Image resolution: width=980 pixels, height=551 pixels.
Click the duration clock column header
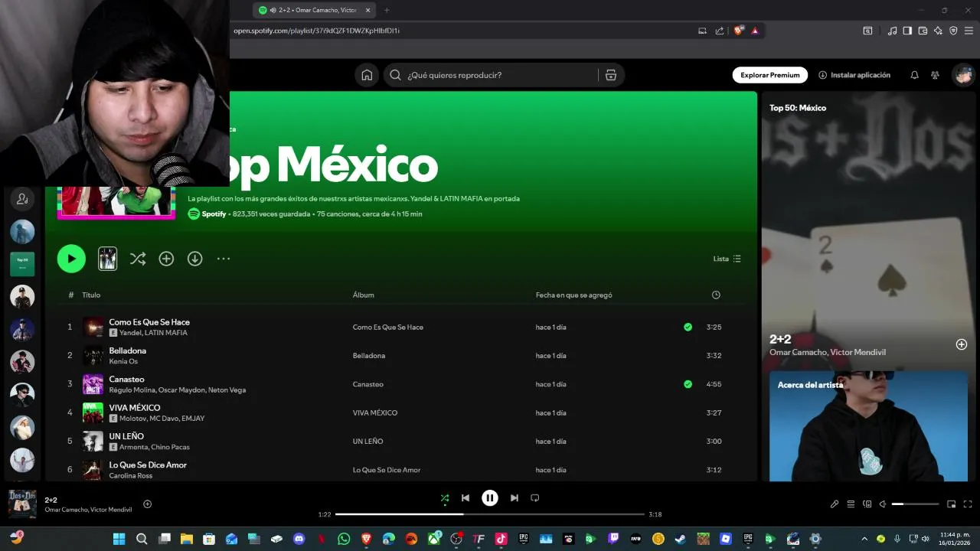(716, 295)
